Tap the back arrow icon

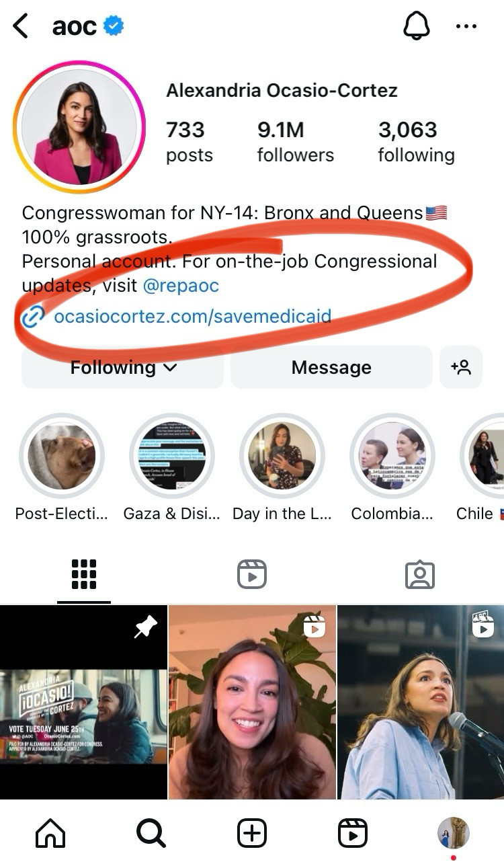(x=20, y=26)
